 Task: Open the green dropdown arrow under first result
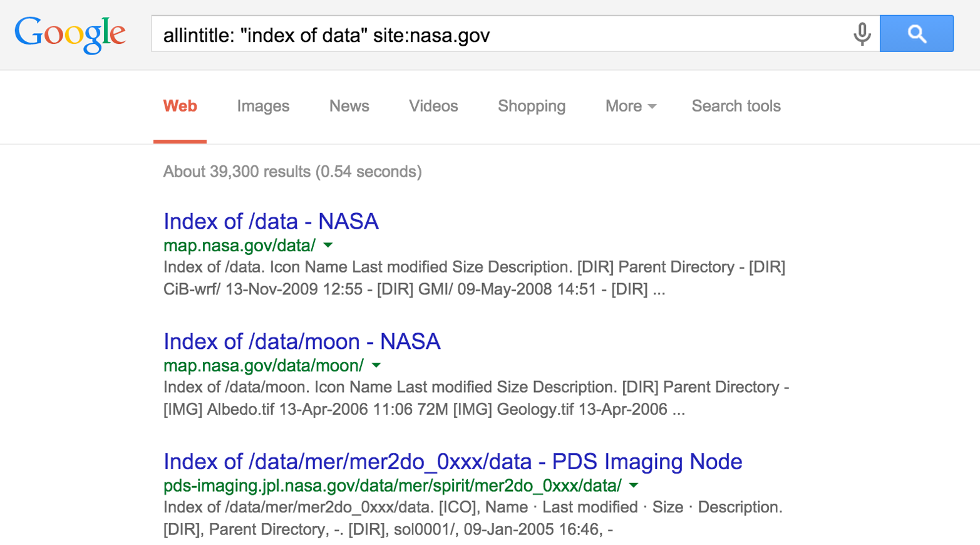(328, 246)
